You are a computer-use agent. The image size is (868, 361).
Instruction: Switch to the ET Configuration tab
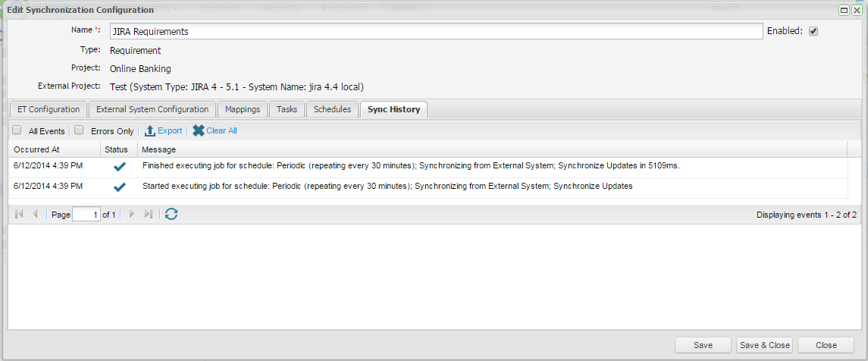point(49,109)
